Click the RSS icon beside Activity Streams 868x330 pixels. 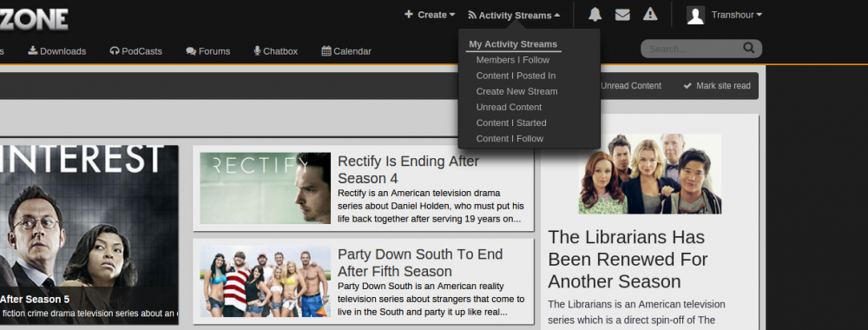(472, 15)
